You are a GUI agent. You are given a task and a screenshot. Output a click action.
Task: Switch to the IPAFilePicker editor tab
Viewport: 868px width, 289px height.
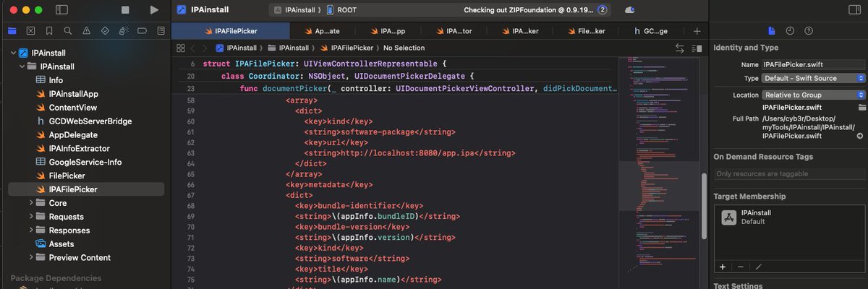(x=230, y=31)
